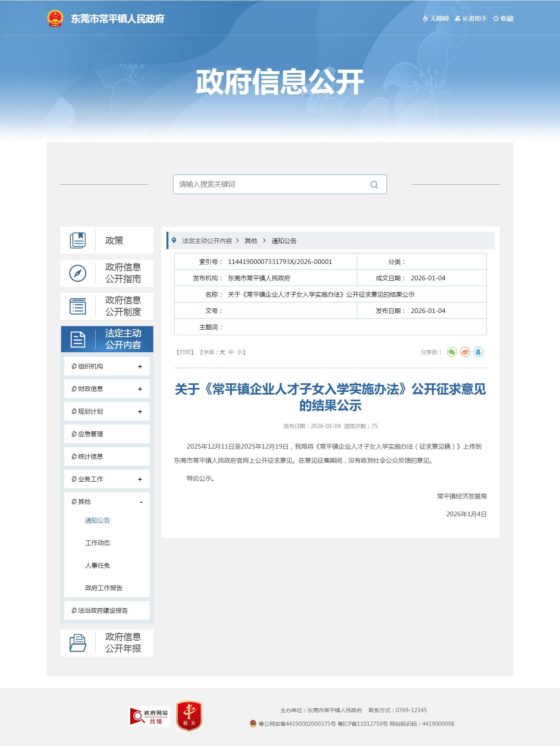Expand the 财政信息 submenu
The image size is (560, 746).
click(x=140, y=389)
